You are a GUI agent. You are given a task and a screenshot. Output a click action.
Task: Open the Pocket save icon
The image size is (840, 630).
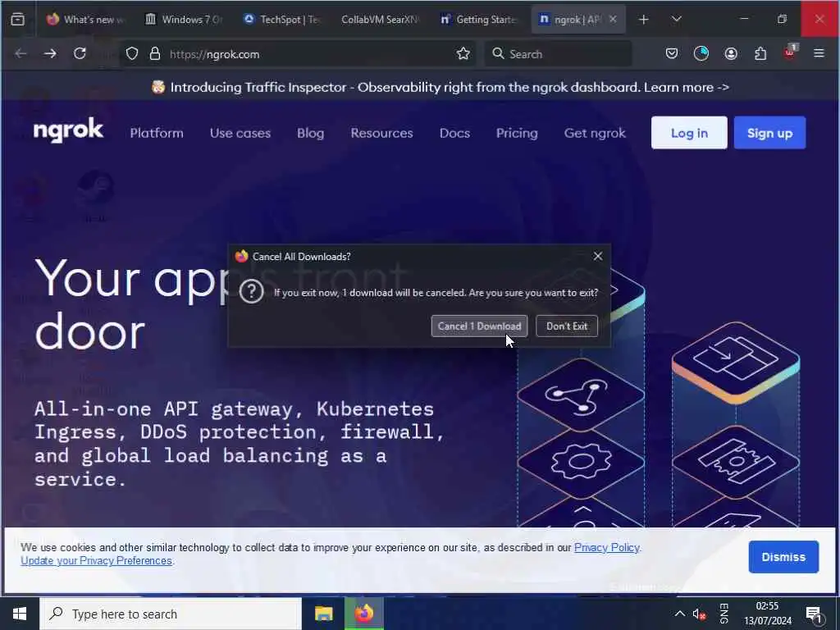pos(671,53)
